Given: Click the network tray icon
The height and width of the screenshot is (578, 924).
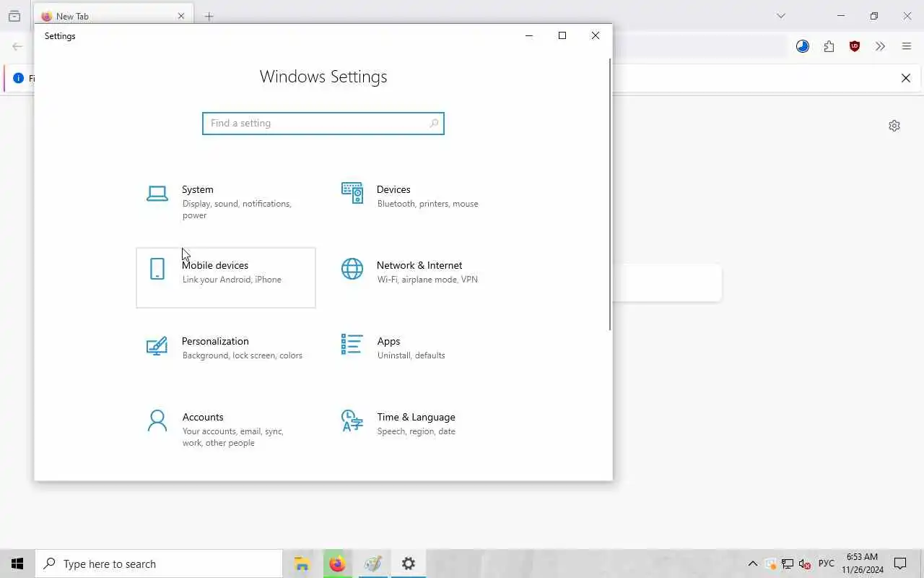Looking at the screenshot, I should pyautogui.click(x=788, y=564).
